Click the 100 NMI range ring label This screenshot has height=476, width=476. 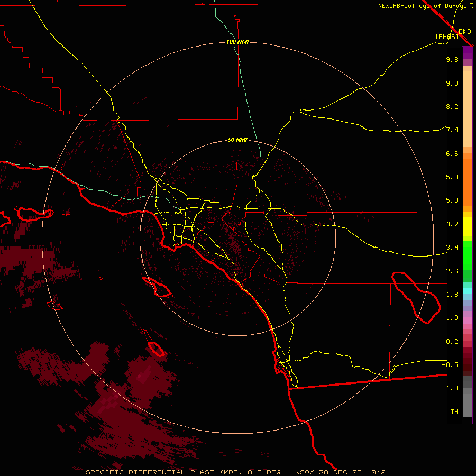click(x=237, y=42)
